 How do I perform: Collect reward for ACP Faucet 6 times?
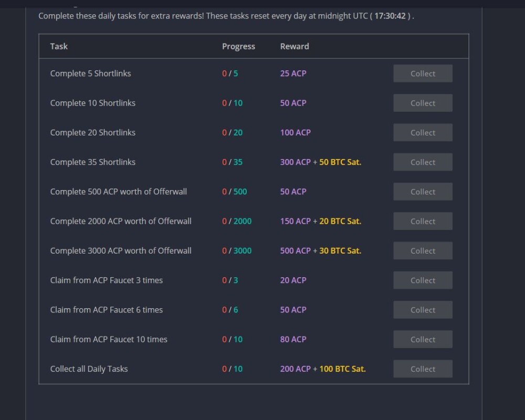pyautogui.click(x=423, y=310)
